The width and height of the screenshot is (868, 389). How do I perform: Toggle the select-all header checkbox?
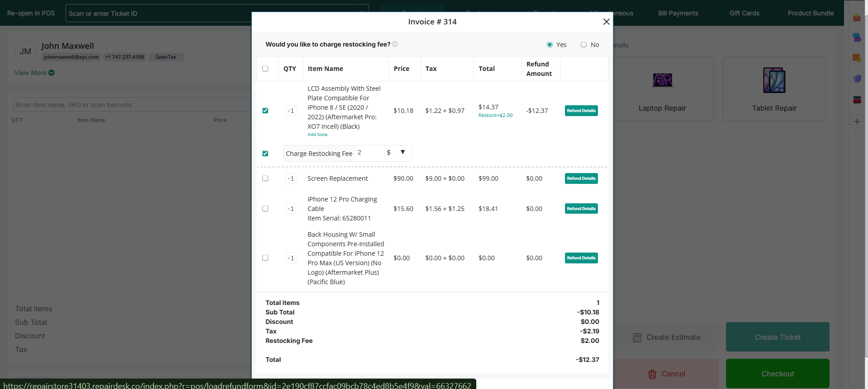[265, 69]
